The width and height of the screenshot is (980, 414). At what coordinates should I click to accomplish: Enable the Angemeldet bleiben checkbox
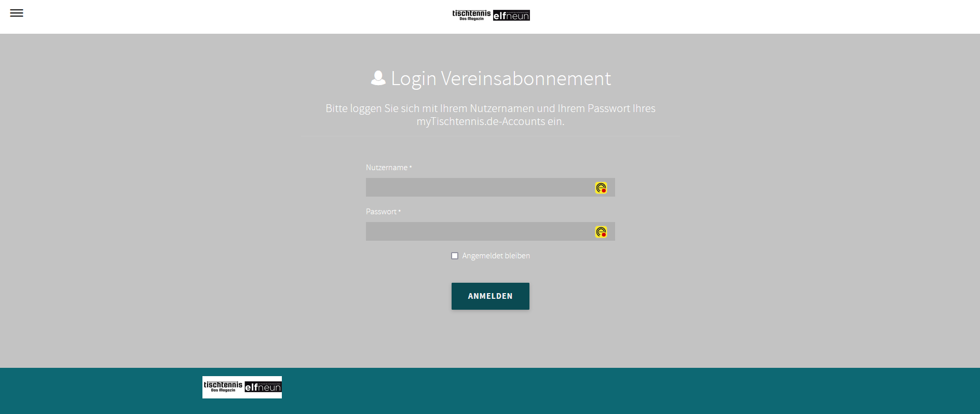click(455, 256)
